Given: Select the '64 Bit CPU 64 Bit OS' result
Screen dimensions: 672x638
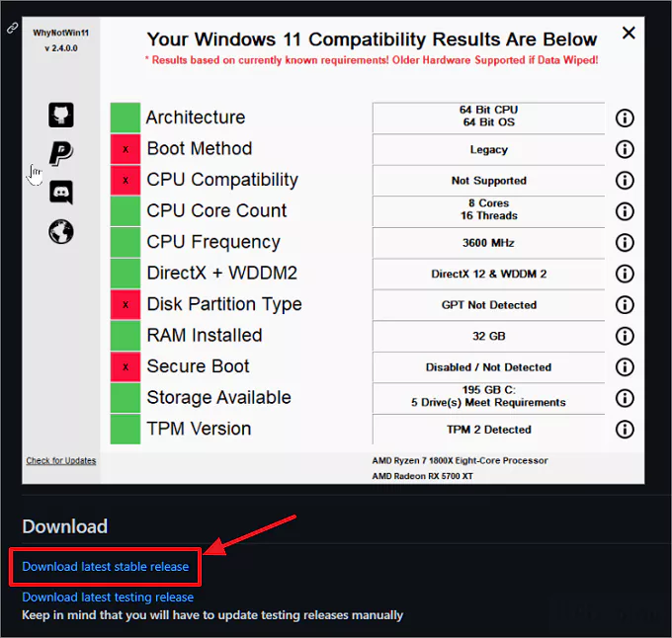Looking at the screenshot, I should click(x=488, y=119).
